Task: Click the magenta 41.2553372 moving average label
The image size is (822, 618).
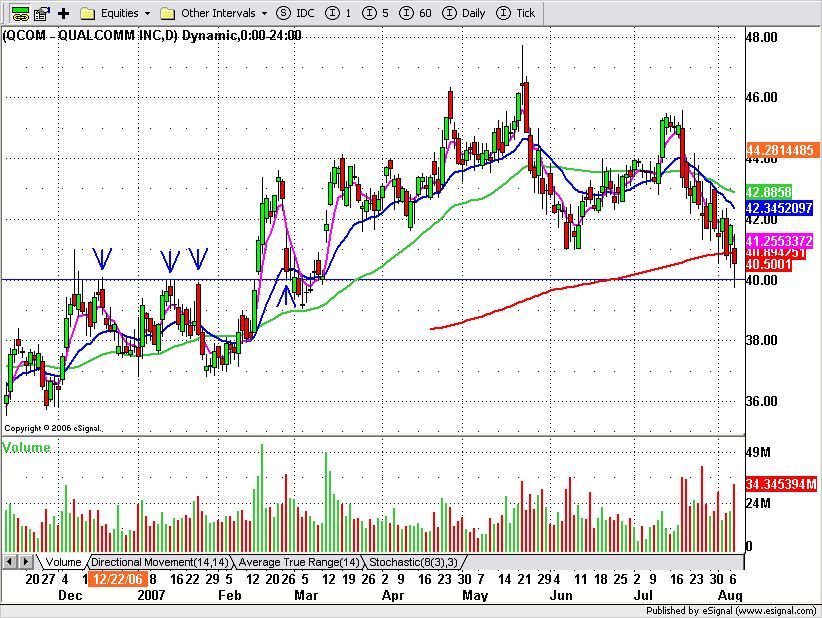Action: click(x=778, y=241)
